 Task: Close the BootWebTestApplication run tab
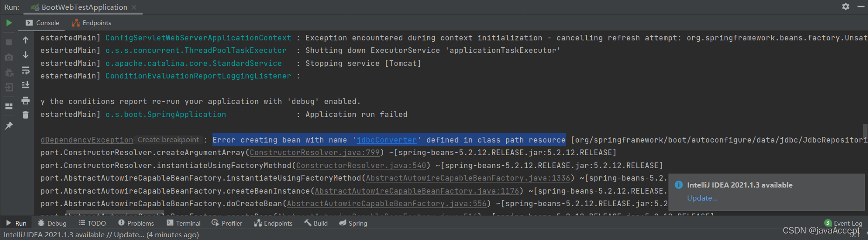tap(134, 7)
